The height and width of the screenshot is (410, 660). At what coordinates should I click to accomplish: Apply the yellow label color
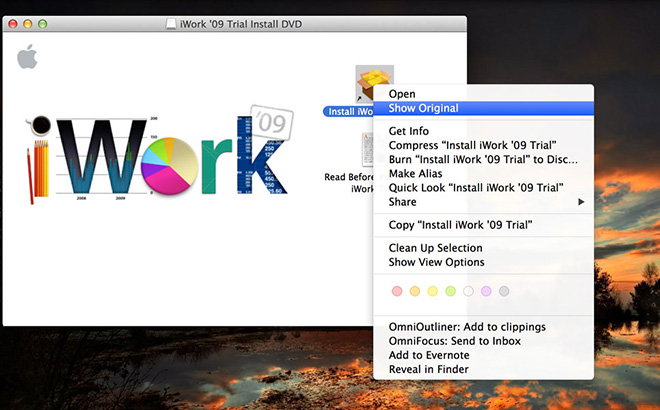coord(433,291)
